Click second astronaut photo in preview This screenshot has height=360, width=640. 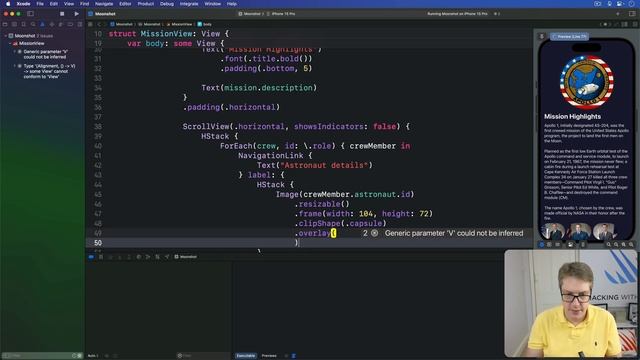579,231
